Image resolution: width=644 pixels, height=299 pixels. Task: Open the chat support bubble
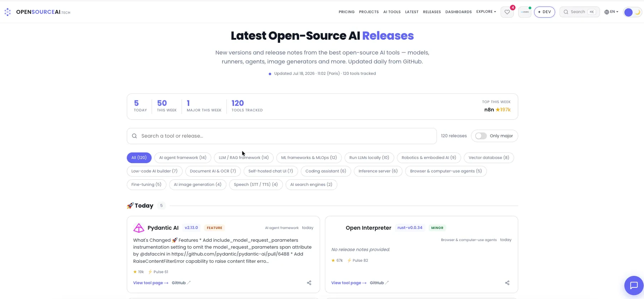click(634, 285)
